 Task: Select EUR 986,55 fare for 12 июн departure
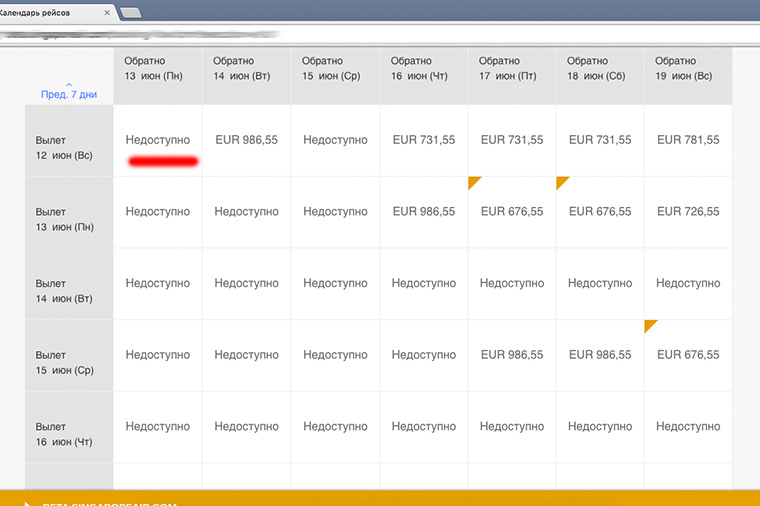246,140
